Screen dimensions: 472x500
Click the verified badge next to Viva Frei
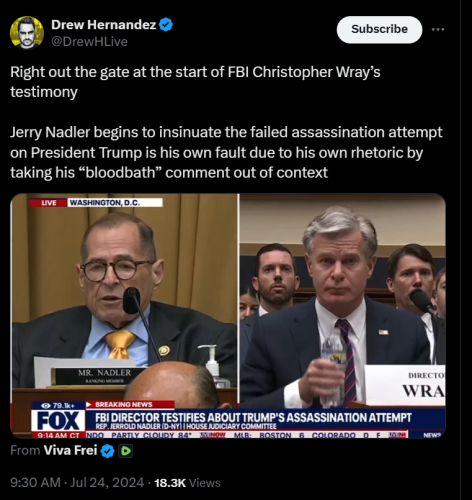click(107, 451)
